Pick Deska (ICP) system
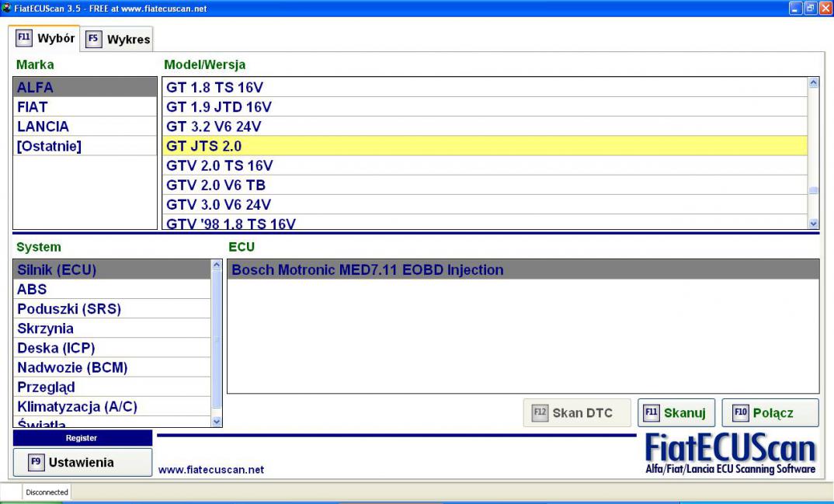 113,348
